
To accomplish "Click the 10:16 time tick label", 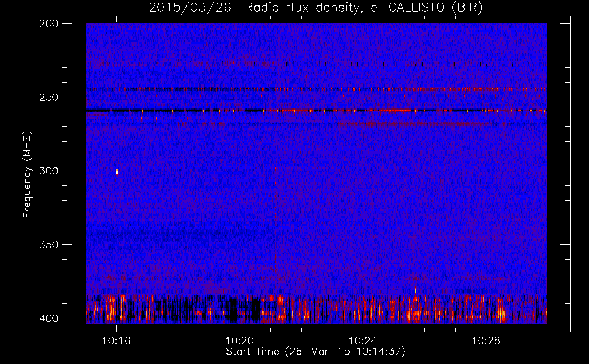I will pyautogui.click(x=116, y=341).
